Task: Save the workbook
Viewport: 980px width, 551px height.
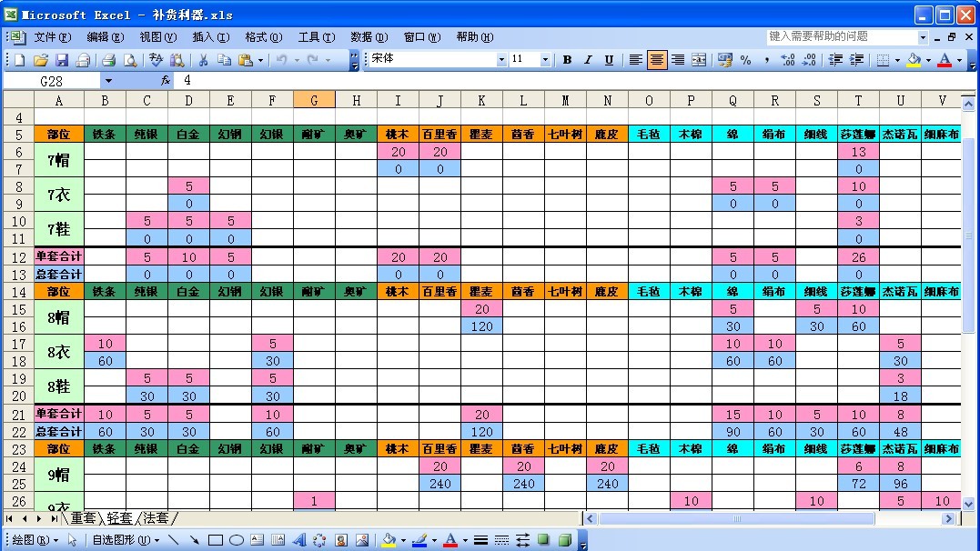Action: (x=60, y=59)
